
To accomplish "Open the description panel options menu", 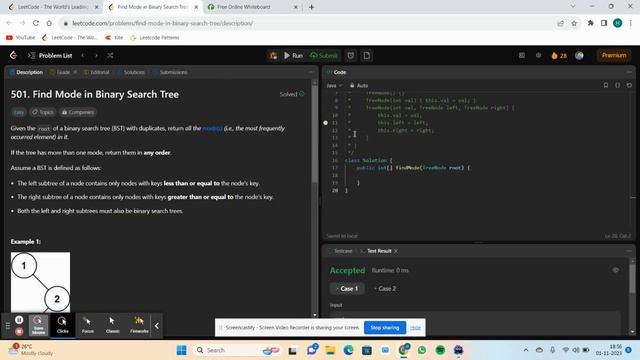I will point(312,72).
